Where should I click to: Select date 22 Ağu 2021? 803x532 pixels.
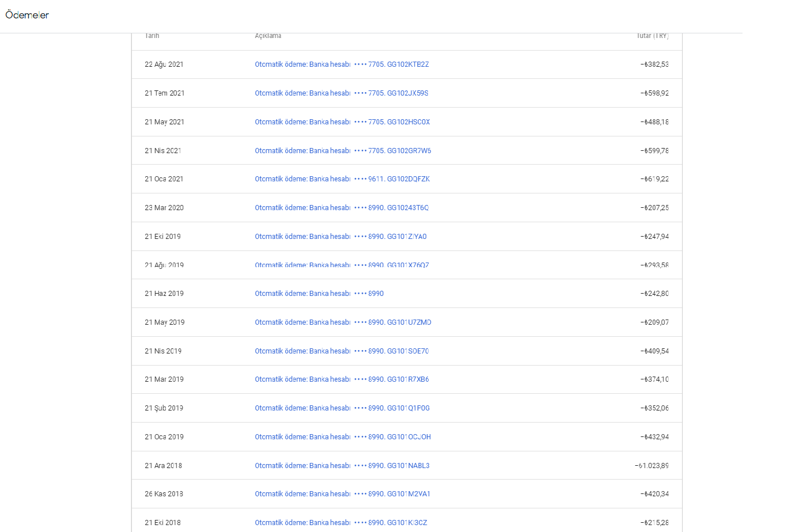(x=164, y=64)
